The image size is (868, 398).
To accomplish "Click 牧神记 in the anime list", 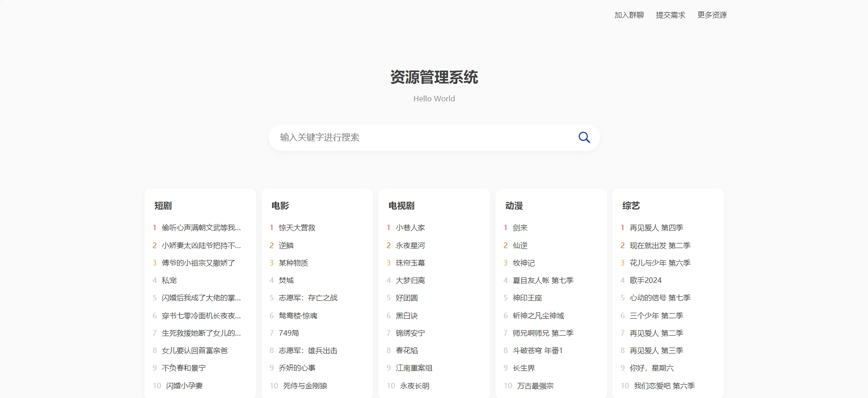I will [523, 263].
